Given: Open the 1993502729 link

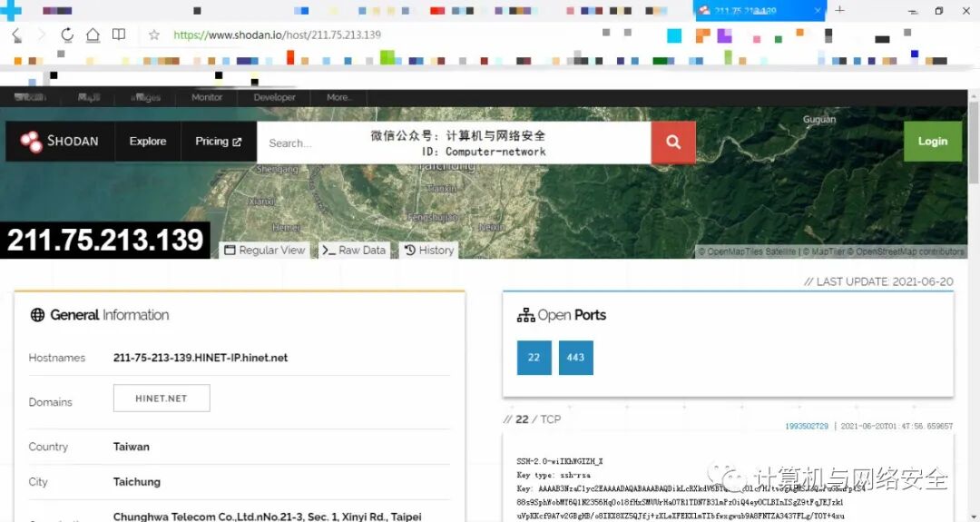Looking at the screenshot, I should pos(807,426).
